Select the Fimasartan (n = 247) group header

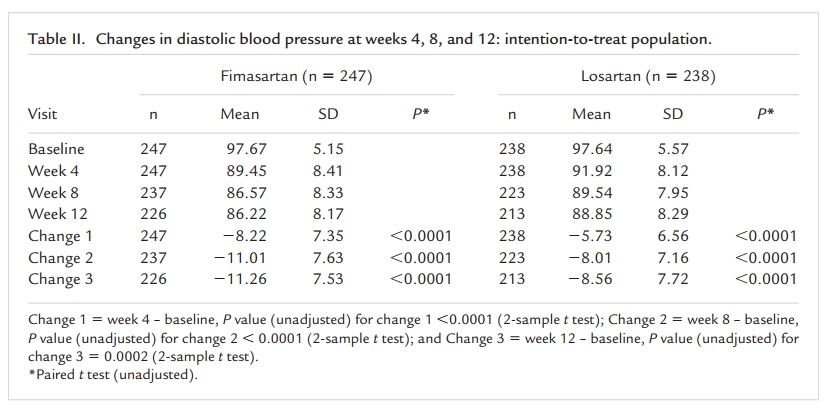pyautogui.click(x=297, y=76)
